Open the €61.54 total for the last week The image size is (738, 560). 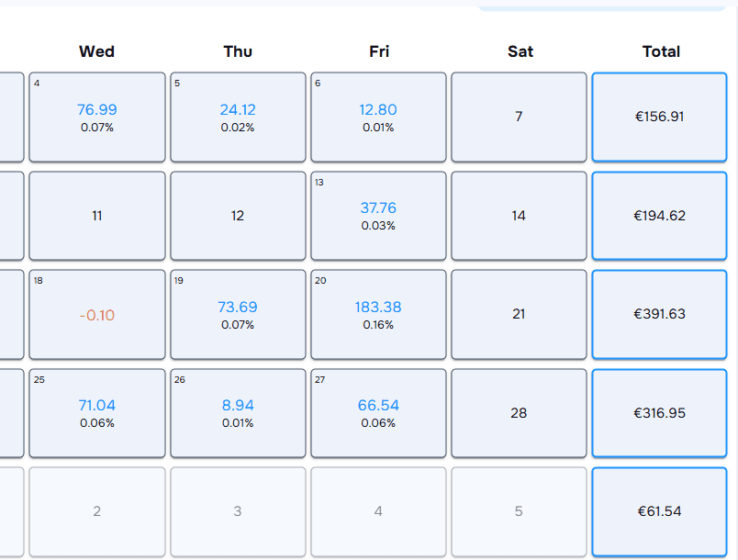click(659, 511)
